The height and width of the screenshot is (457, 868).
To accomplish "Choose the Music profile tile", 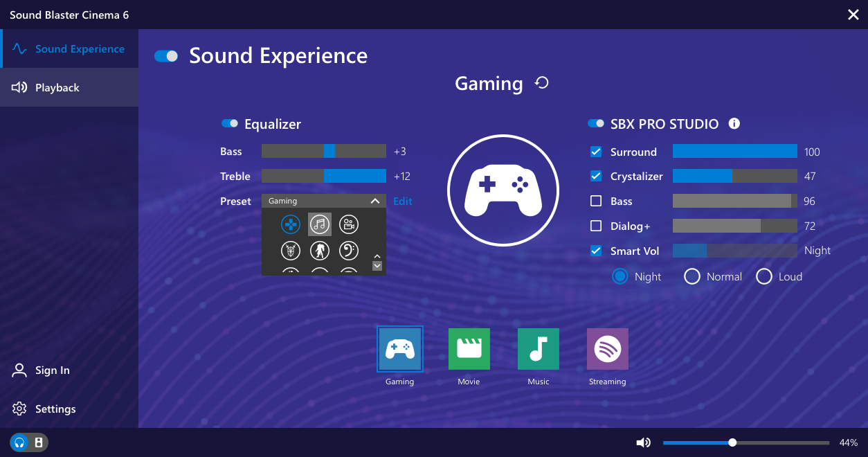I will [x=539, y=349].
